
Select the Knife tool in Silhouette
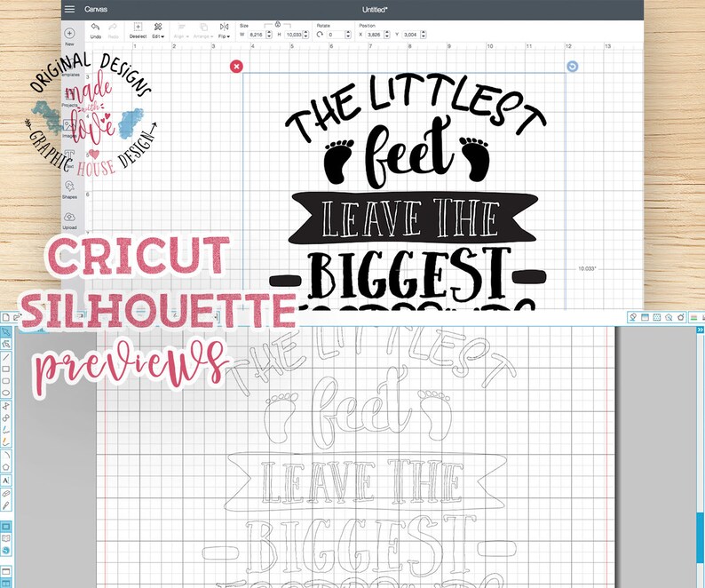pyautogui.click(x=6, y=505)
